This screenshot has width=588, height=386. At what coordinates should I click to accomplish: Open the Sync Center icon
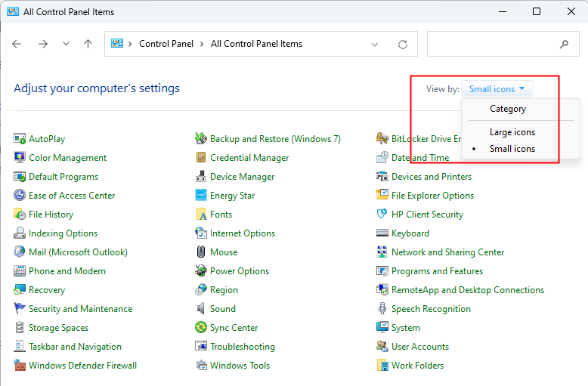pos(201,328)
